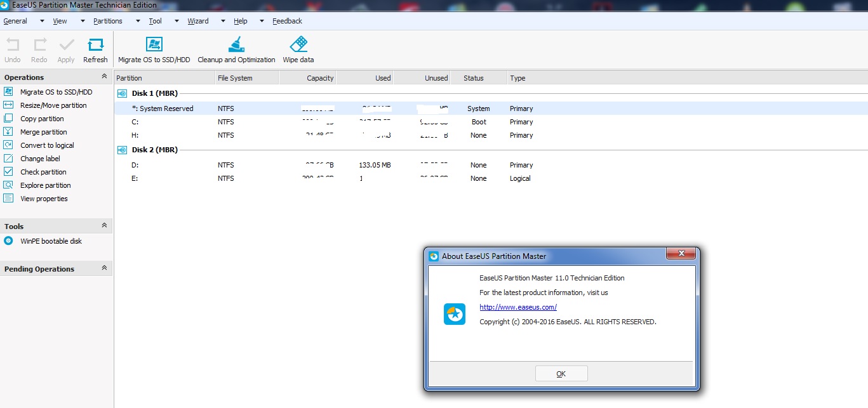Click the About dialog title bar icon
This screenshot has width=868, height=408.
434,256
